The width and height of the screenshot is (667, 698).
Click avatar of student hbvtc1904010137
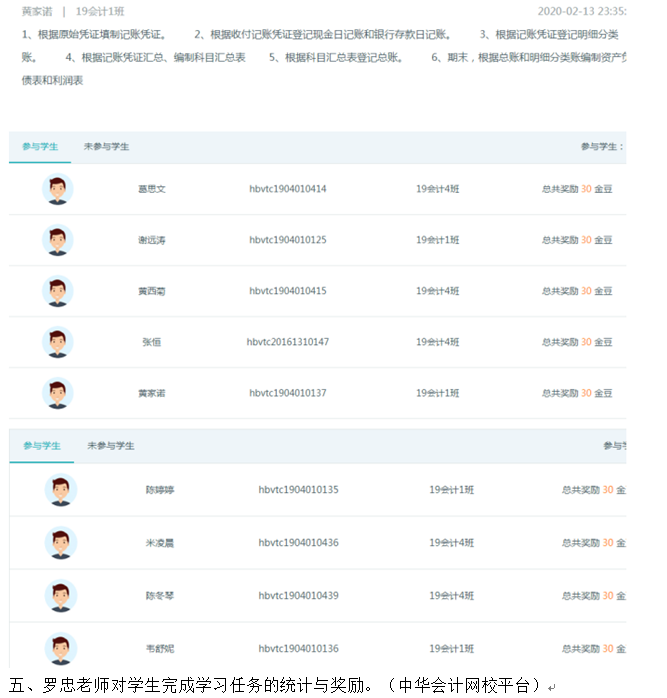click(x=58, y=393)
